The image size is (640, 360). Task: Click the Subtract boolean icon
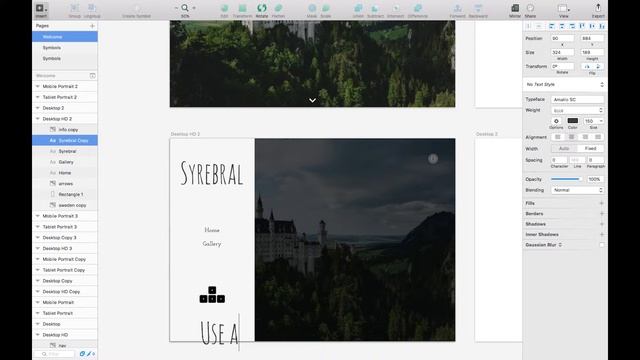click(x=375, y=8)
